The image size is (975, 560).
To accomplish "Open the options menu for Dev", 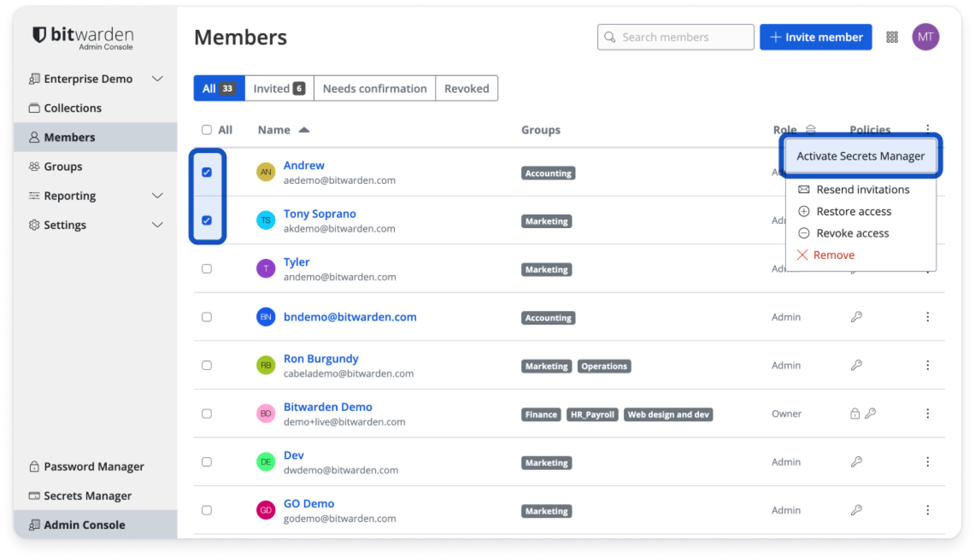I will click(928, 462).
